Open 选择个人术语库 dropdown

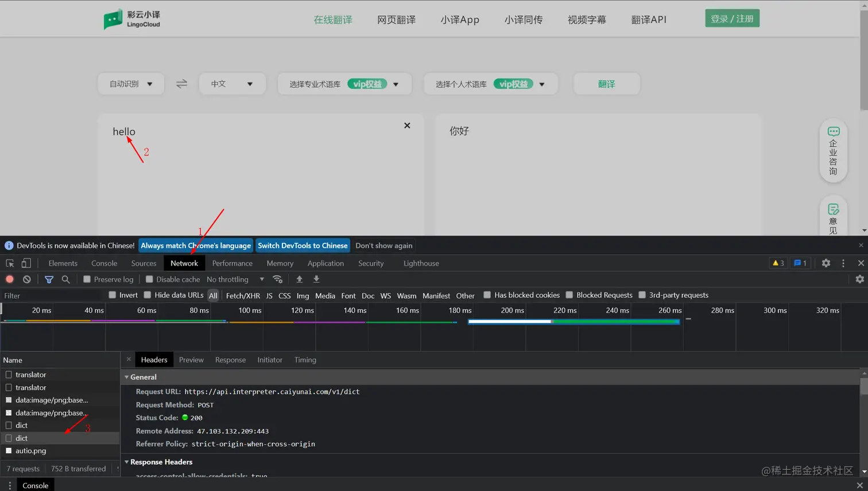pos(491,84)
